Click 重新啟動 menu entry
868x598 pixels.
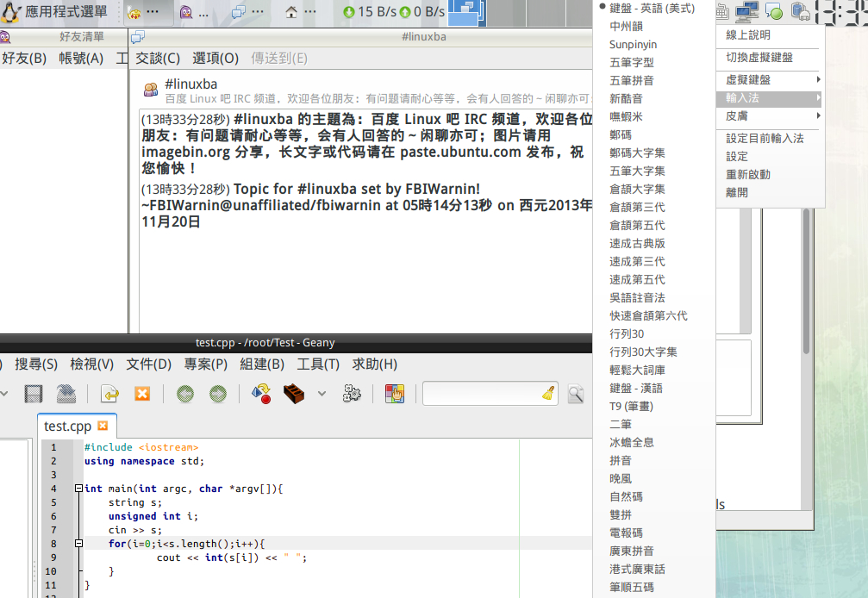pos(748,174)
